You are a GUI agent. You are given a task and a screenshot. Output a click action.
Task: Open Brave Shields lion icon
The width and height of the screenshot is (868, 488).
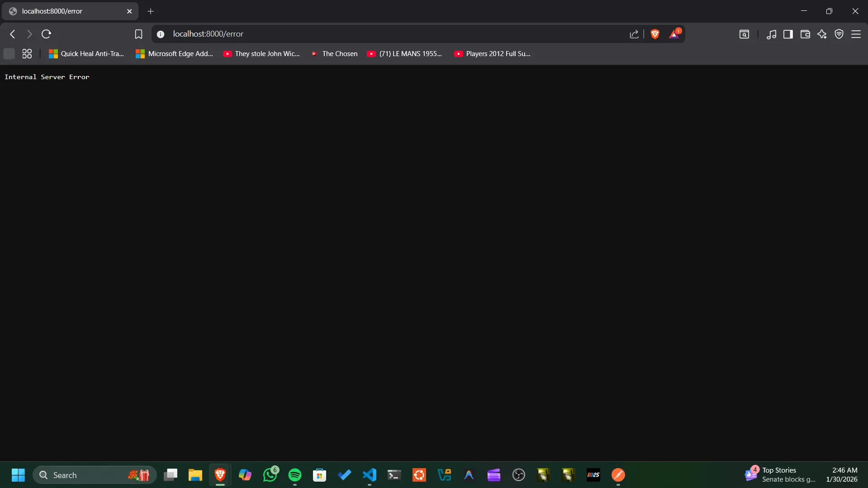click(x=655, y=34)
